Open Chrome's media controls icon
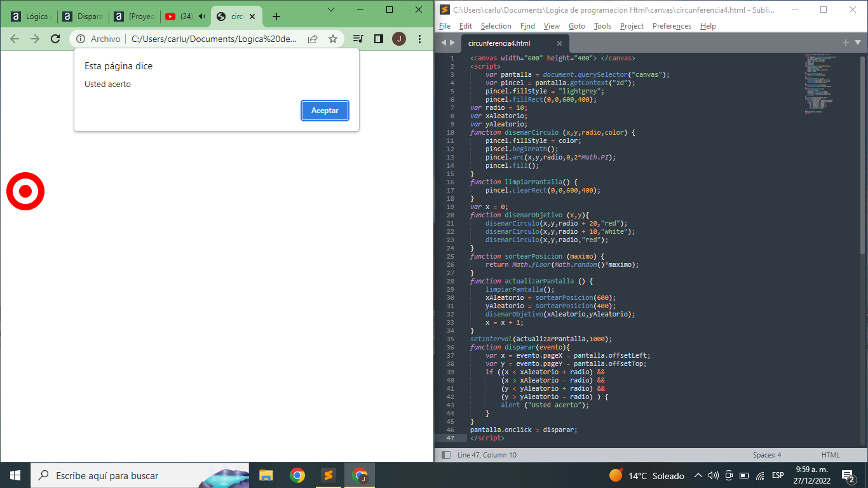This screenshot has width=868, height=488. tap(358, 39)
